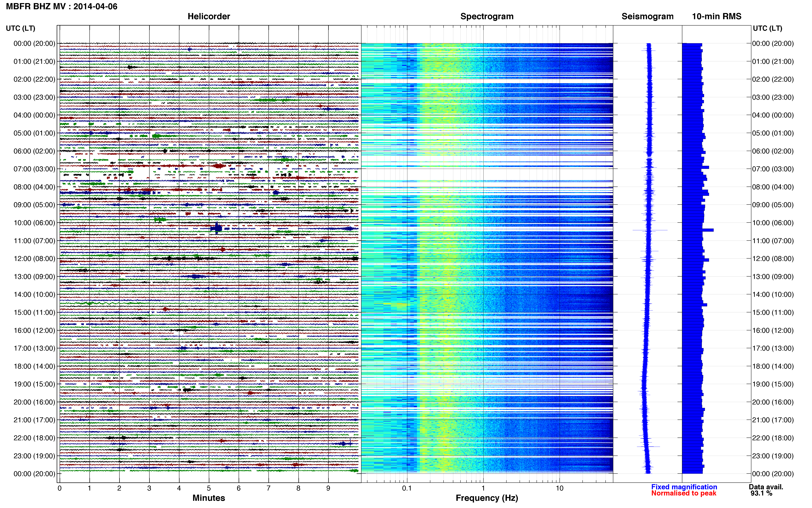Click the '5' tick on the Minutes axis
This screenshot has width=812, height=508.
(x=209, y=488)
